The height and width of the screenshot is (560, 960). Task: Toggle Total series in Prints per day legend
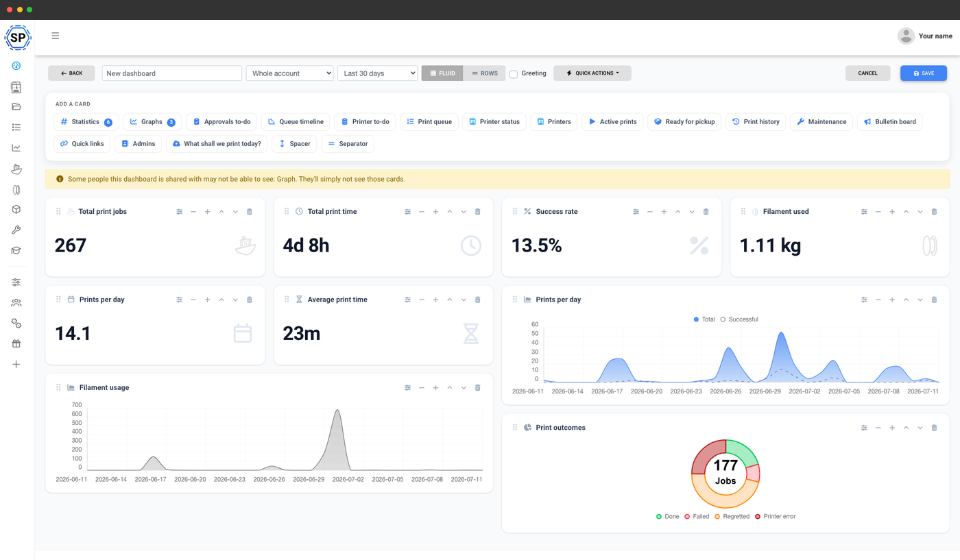tap(704, 319)
